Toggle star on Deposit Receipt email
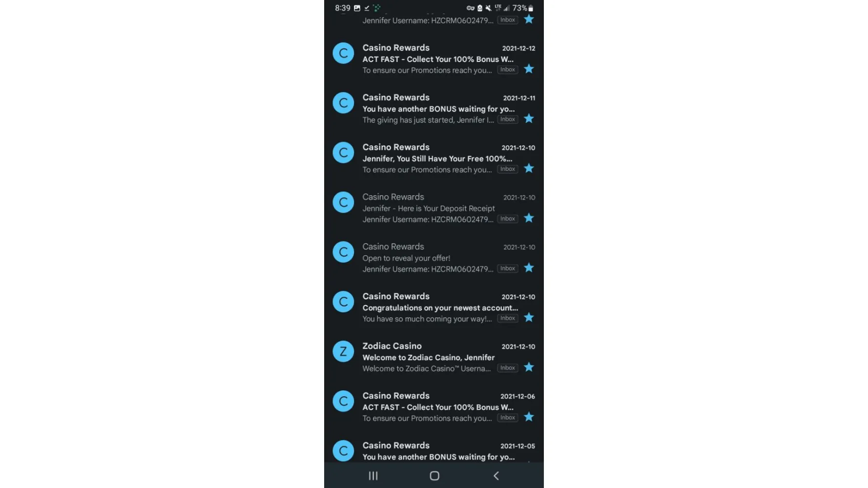 [x=529, y=218]
